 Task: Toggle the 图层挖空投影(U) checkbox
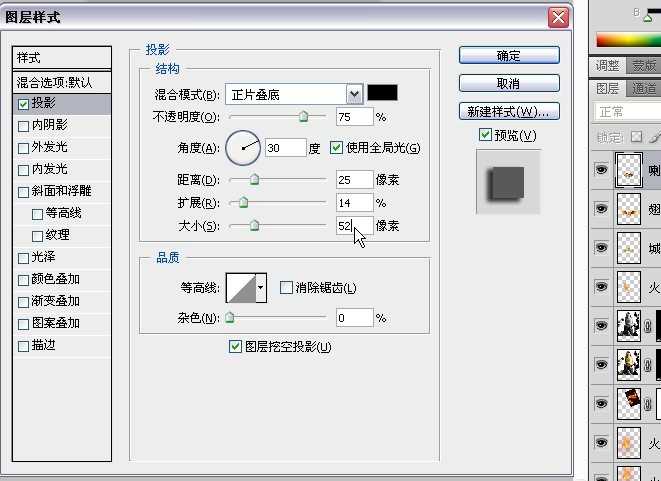[x=235, y=347]
